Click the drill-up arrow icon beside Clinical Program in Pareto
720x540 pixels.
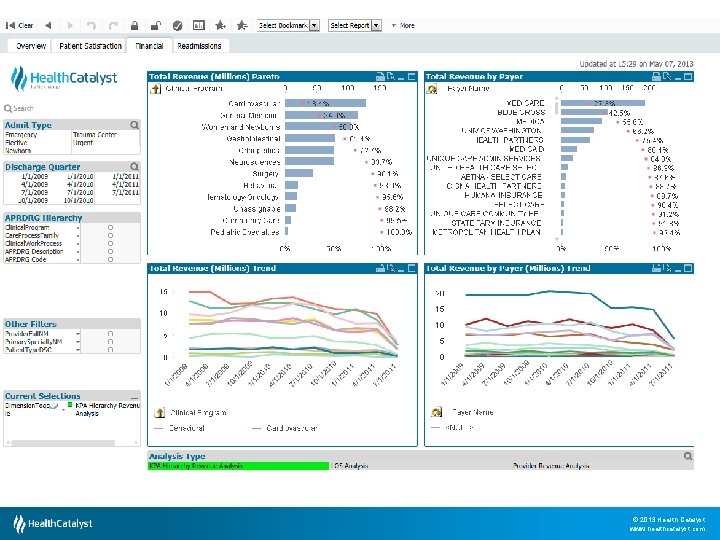[x=156, y=89]
